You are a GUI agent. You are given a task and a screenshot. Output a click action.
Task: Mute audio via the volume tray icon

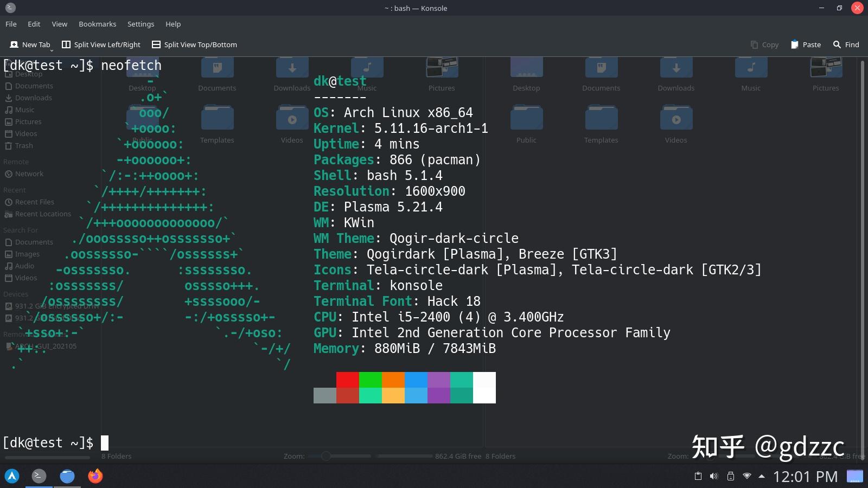pos(713,476)
